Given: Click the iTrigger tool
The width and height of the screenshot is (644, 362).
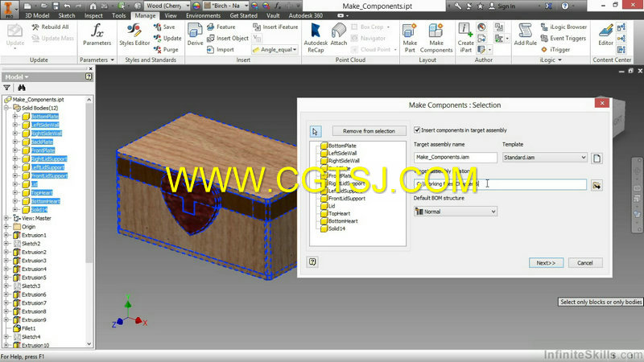Looking at the screenshot, I should pos(555,49).
